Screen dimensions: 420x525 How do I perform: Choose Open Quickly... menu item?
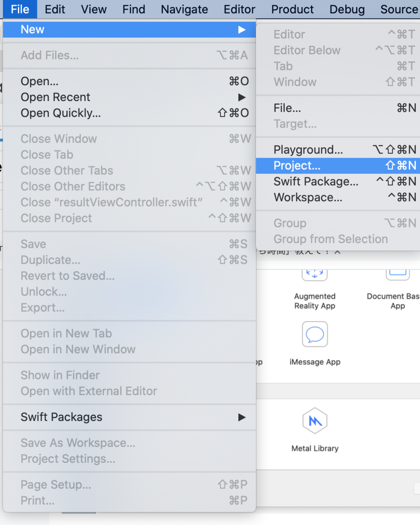point(60,113)
